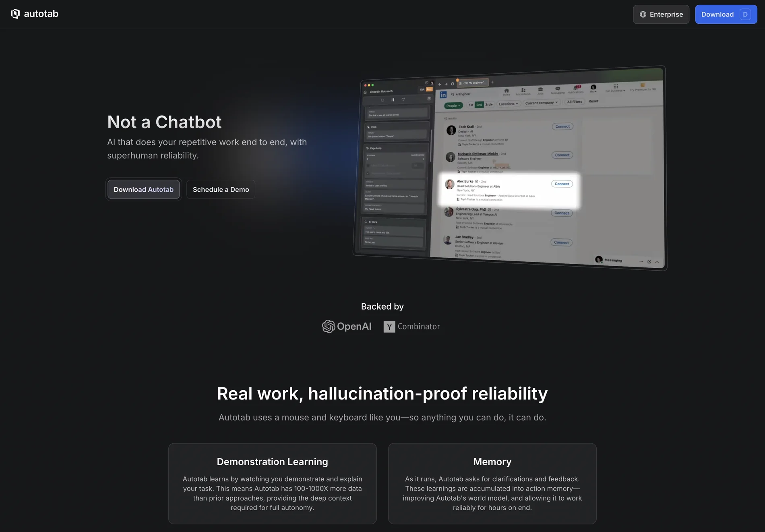Click the orange Run tab in the Autotab panel
Viewport: 765px width, 532px height.
pos(429,89)
